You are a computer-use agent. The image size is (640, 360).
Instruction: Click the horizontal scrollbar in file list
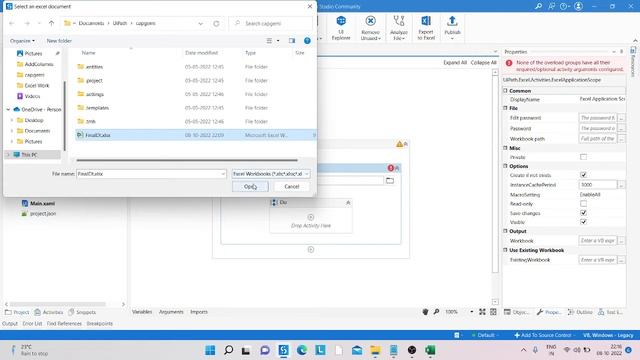(187, 160)
